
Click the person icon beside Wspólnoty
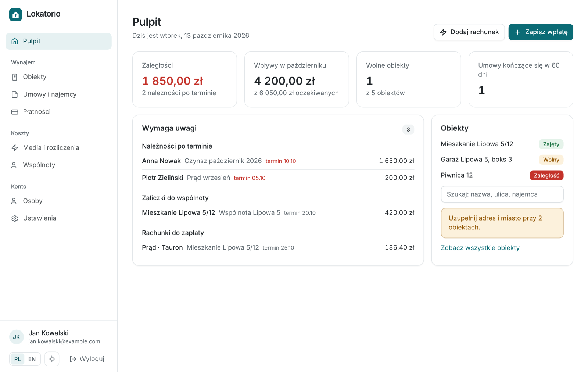[14, 165]
